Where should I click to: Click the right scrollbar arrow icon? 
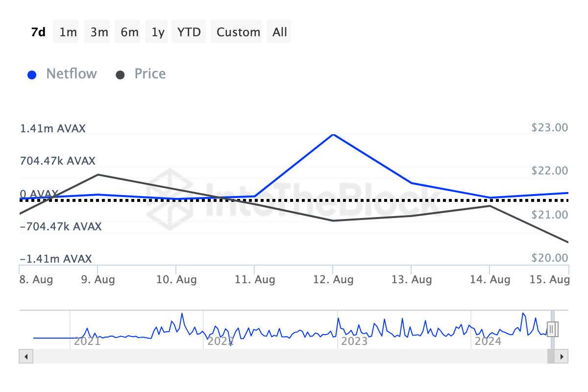coord(563,357)
